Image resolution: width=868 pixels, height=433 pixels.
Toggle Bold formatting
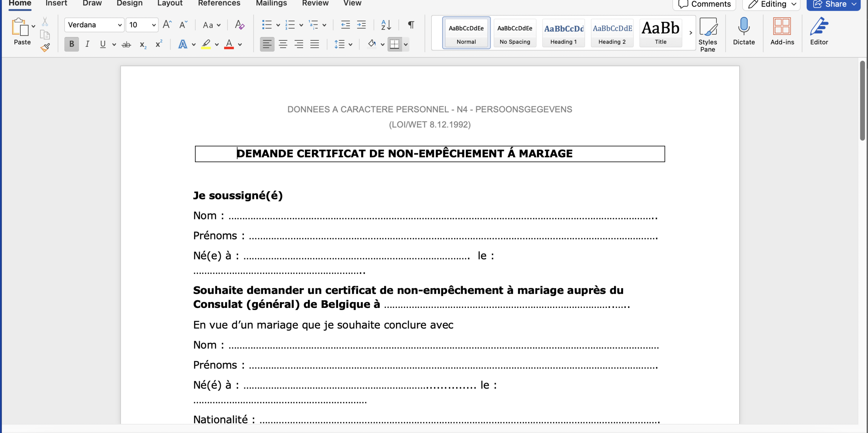72,44
